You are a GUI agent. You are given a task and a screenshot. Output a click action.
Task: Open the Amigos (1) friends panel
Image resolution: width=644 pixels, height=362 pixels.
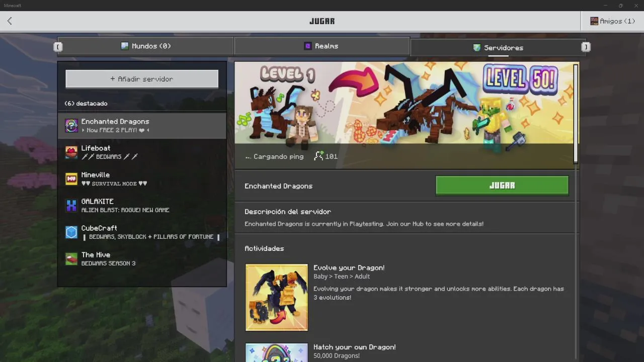coord(612,21)
